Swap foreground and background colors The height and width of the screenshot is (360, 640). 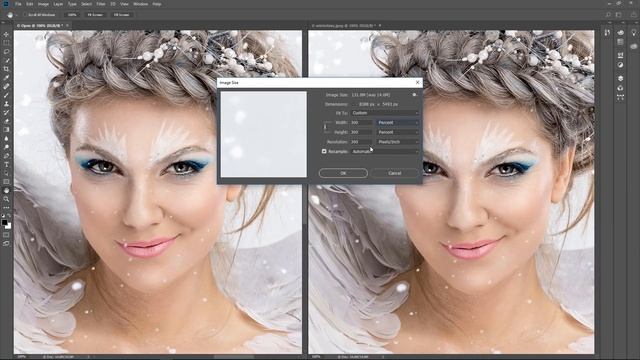click(x=9, y=216)
